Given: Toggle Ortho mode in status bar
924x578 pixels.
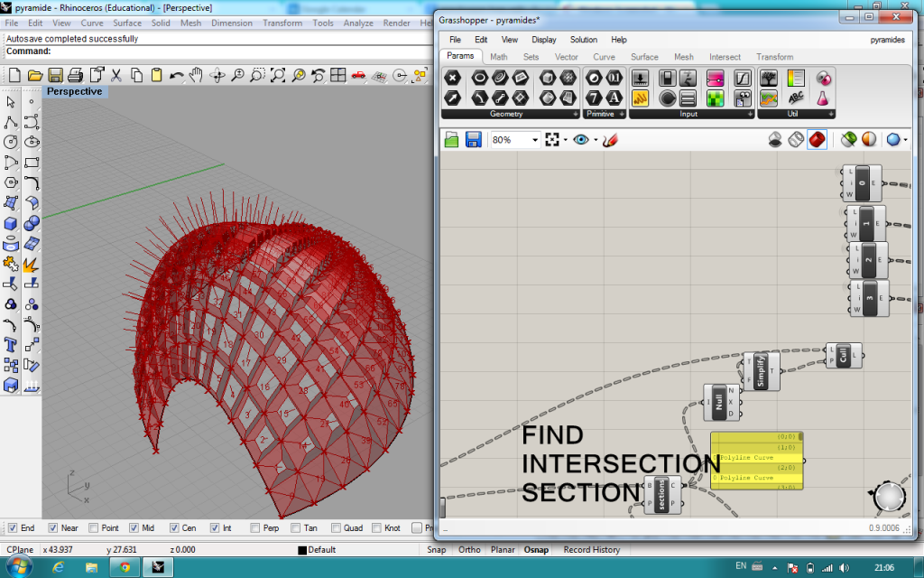Looking at the screenshot, I should coord(469,549).
